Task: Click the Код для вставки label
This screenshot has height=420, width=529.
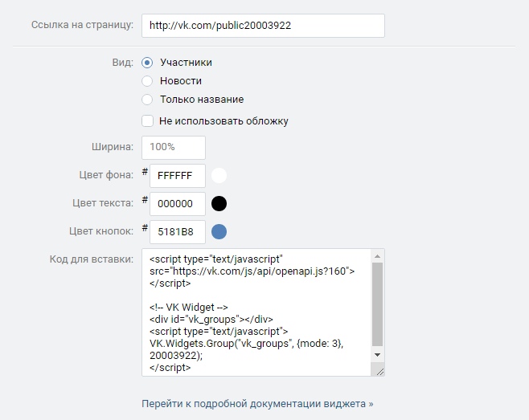Action: click(92, 259)
